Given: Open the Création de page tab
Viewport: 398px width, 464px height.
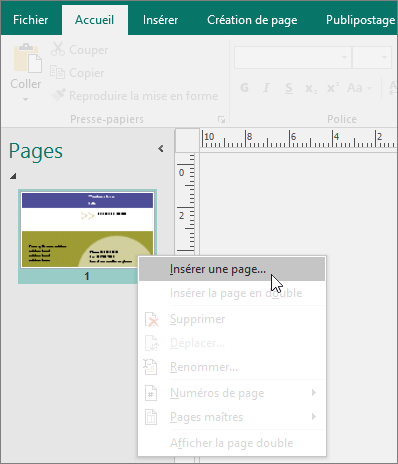Looking at the screenshot, I should pos(252,20).
